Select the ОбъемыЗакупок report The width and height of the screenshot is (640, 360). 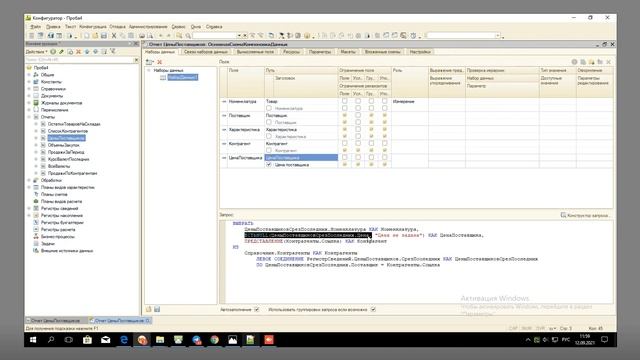[x=63, y=145]
